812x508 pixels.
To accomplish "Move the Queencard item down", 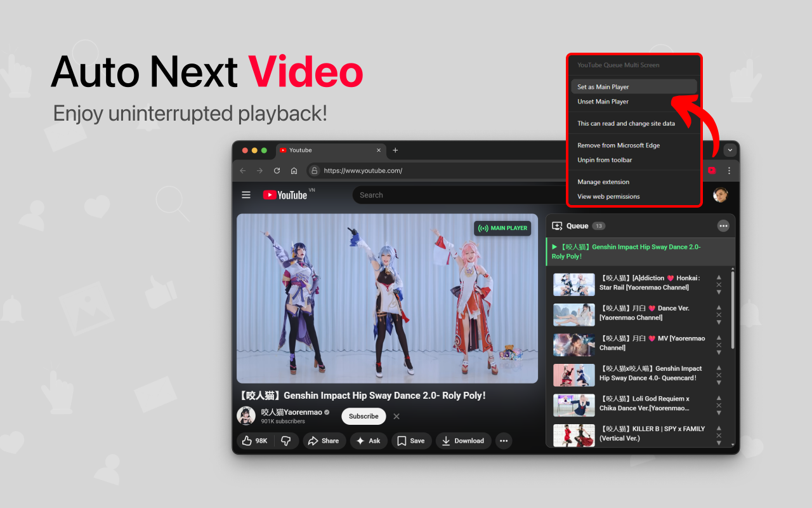I will click(x=719, y=382).
